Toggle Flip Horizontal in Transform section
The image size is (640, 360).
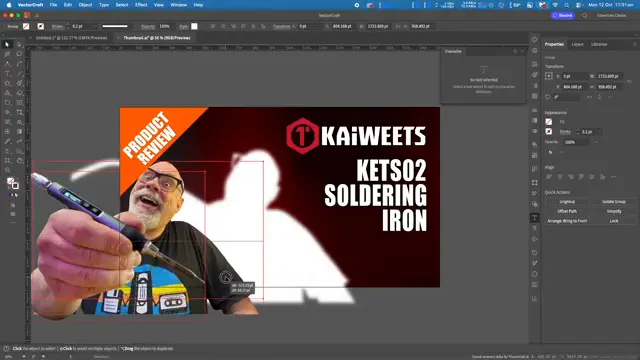[x=589, y=97]
